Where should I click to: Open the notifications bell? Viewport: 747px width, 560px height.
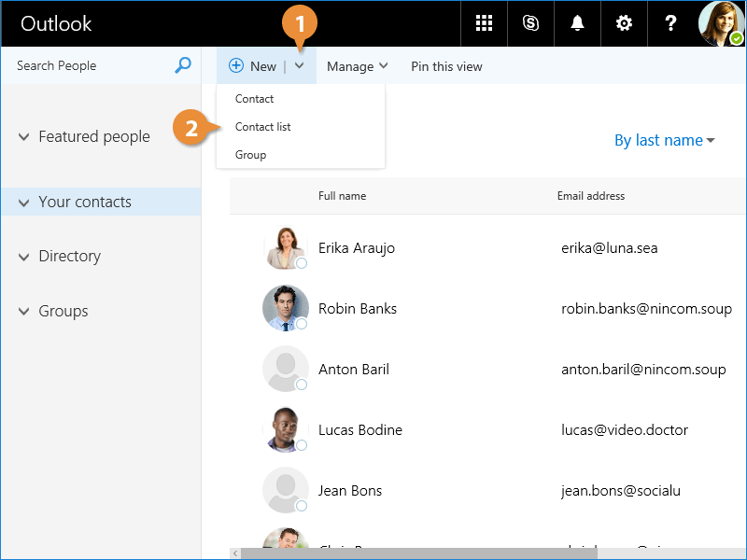[x=577, y=23]
